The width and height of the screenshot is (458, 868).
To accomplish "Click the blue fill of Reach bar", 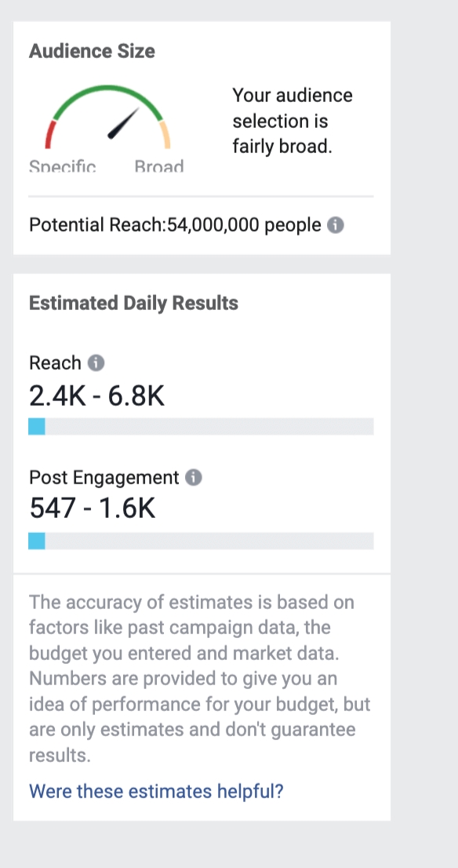I will 37,427.
